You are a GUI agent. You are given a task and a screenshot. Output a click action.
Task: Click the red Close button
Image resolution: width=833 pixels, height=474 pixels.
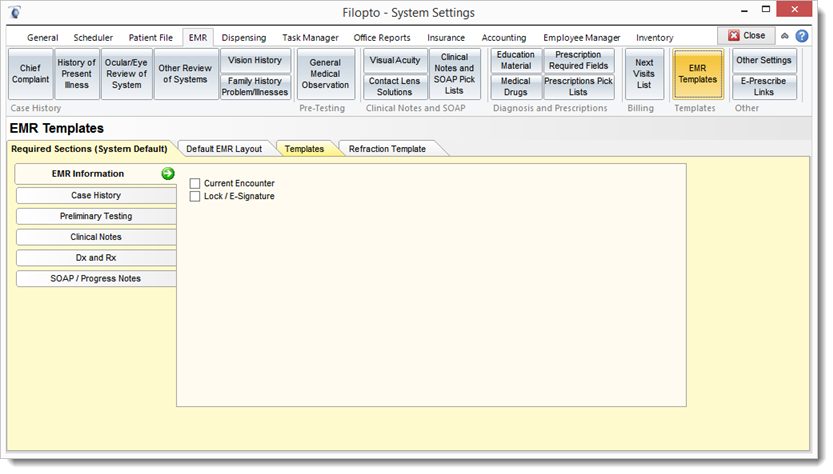coord(746,36)
